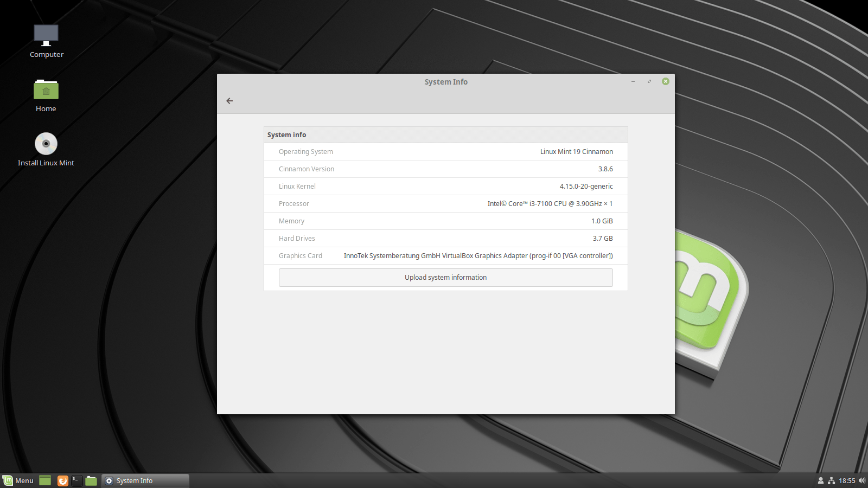Open the sound volume tray icon

coord(862,480)
